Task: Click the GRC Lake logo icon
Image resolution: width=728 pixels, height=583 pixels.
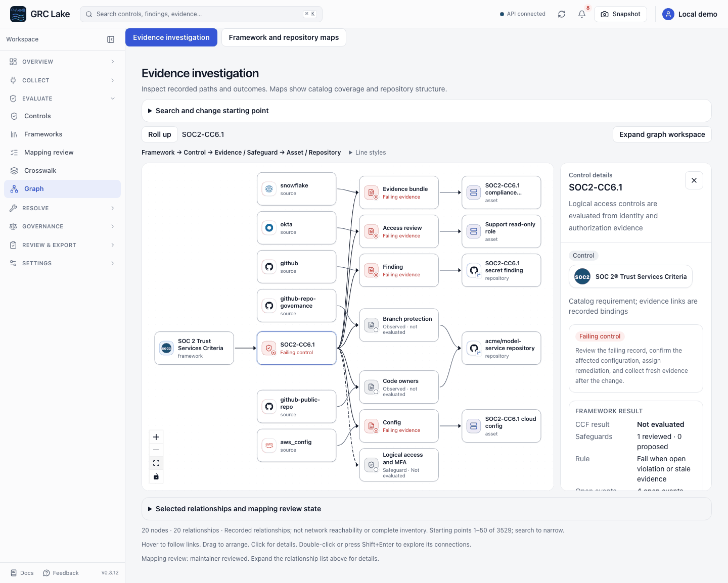Action: pos(18,14)
